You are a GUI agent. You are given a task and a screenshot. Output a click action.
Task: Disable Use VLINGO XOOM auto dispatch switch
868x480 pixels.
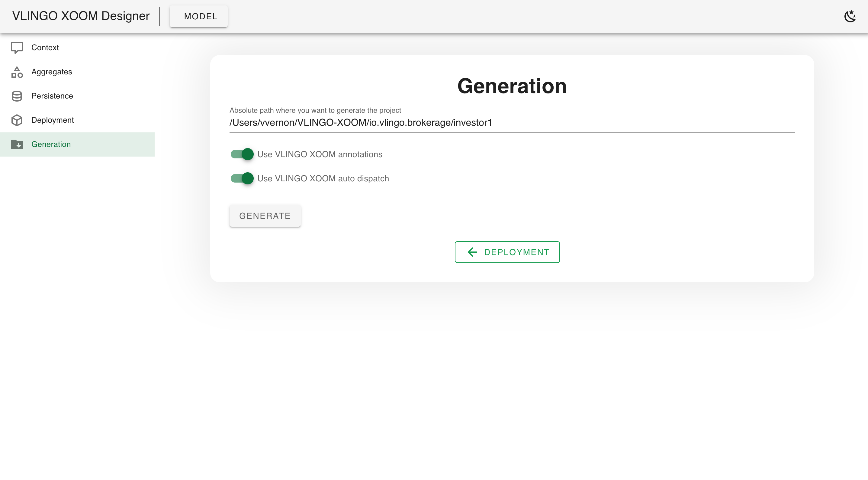click(x=242, y=178)
